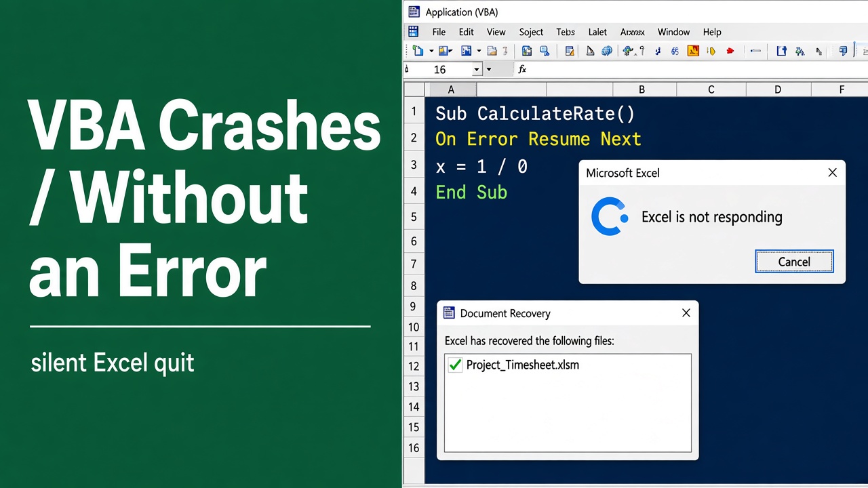
Task: Click the second arrow right of name box
Action: (489, 70)
